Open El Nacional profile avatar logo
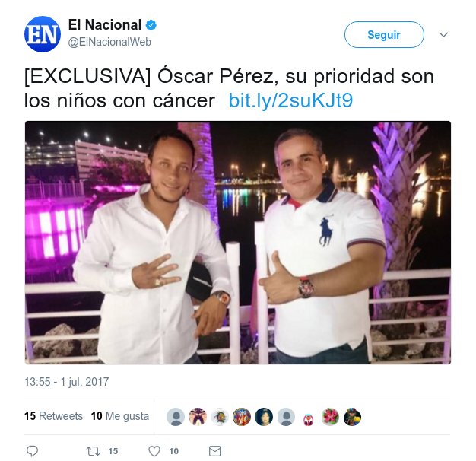This screenshot has height=461, width=476. click(x=43, y=34)
